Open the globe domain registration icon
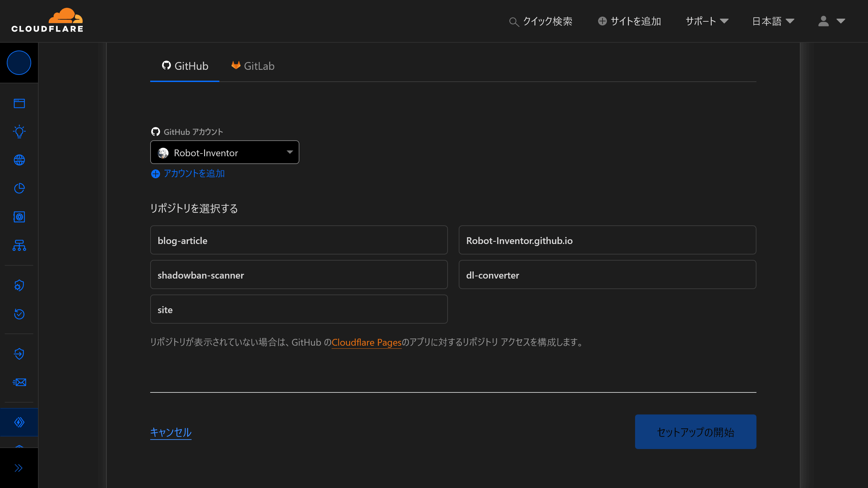This screenshot has width=868, height=488. point(19,160)
